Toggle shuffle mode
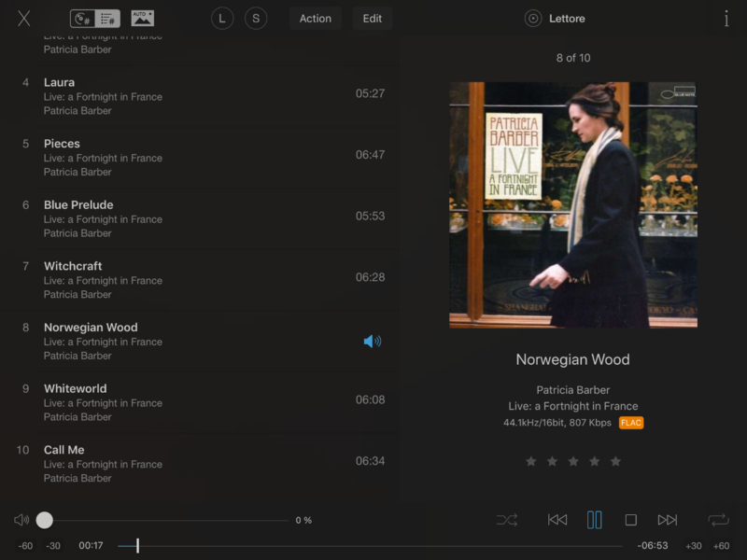This screenshot has height=560, width=747. [507, 520]
